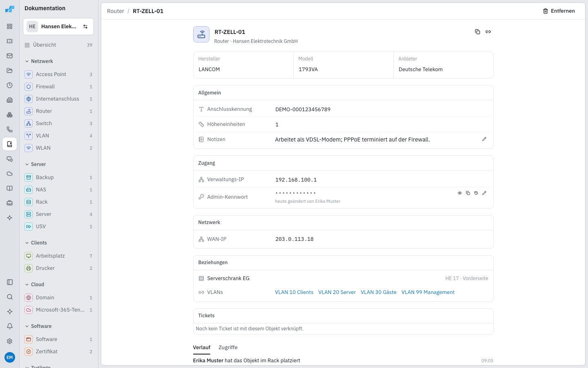Screen dimensions: 588x368
Task: Select the Verlauf tab
Action: click(x=202, y=348)
